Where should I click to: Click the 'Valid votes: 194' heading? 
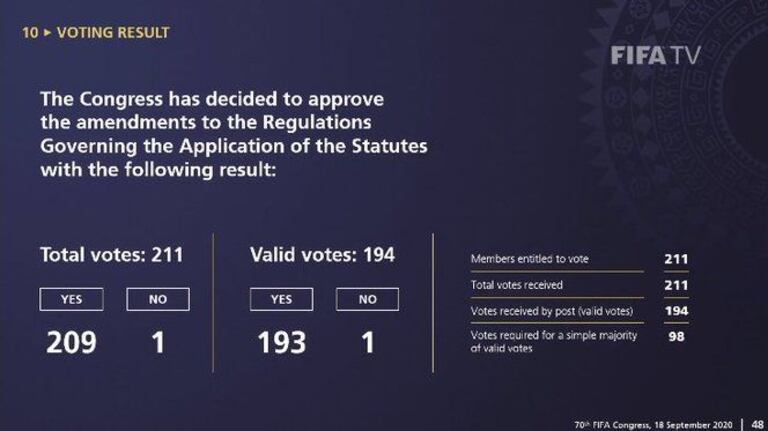pyautogui.click(x=322, y=255)
